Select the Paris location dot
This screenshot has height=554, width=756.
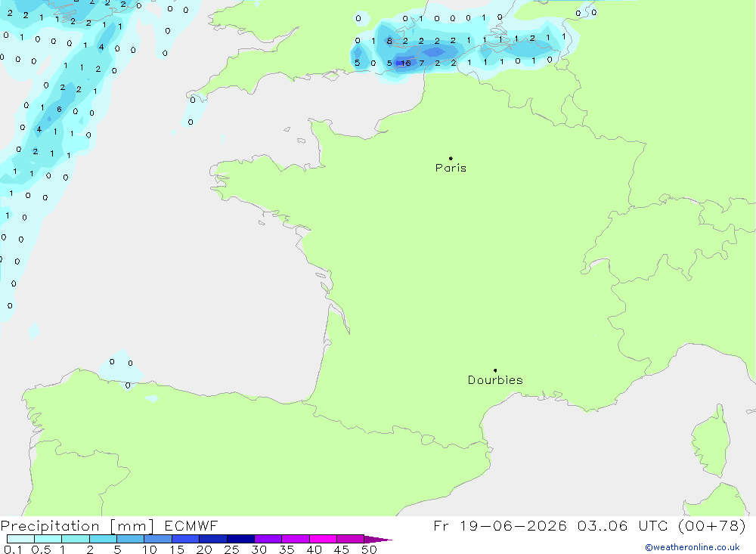point(451,158)
